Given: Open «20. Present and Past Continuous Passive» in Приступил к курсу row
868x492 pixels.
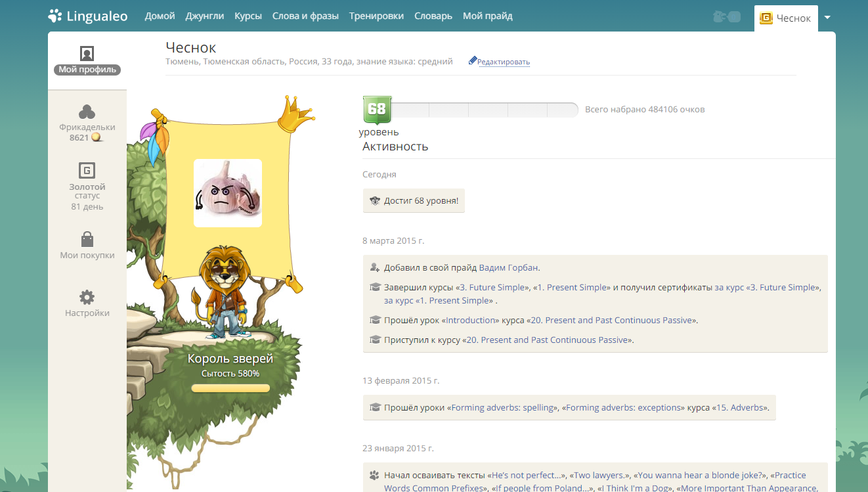Looking at the screenshot, I should pos(548,340).
